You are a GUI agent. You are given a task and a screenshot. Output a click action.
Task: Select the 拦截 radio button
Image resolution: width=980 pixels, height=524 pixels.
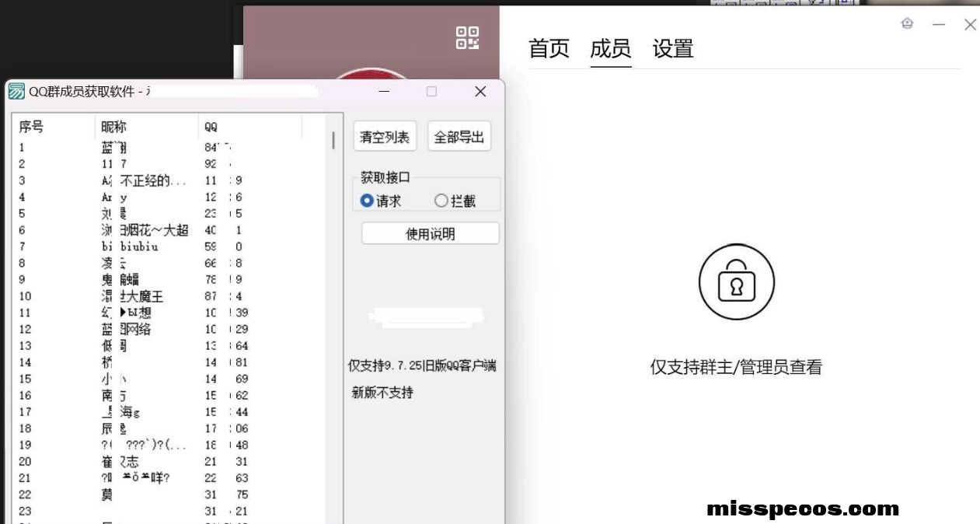pyautogui.click(x=455, y=201)
